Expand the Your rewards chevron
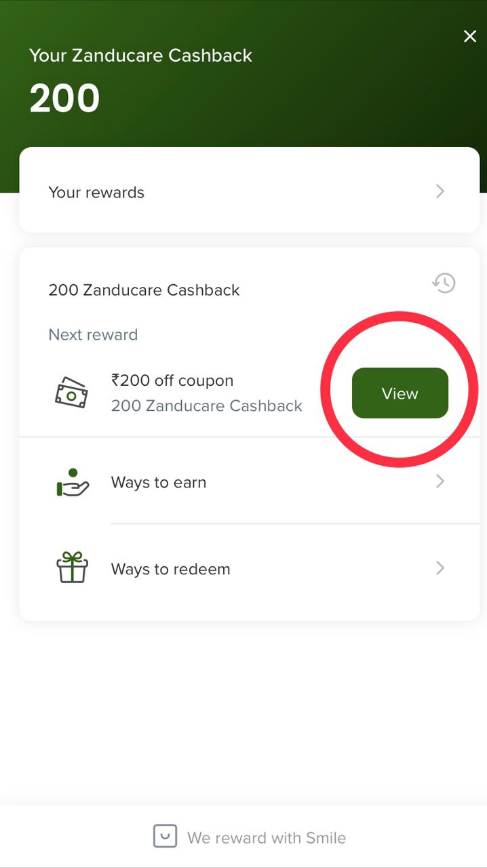487x868 pixels. pos(440,191)
